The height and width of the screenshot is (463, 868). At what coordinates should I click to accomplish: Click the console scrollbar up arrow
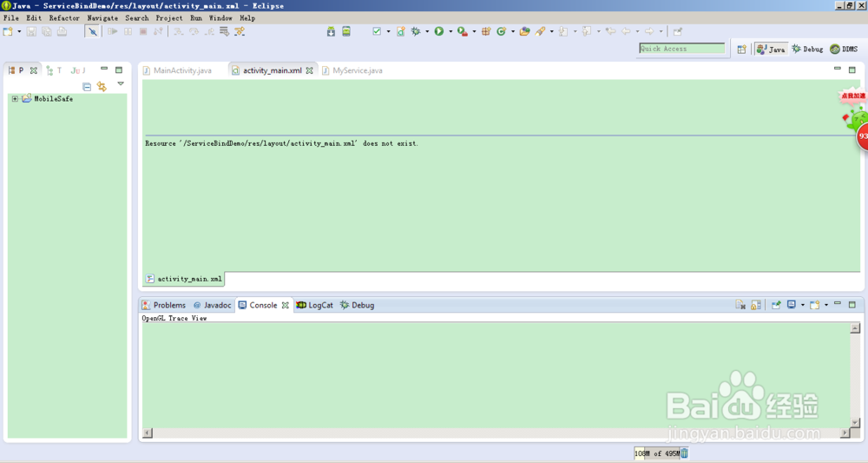tap(855, 327)
